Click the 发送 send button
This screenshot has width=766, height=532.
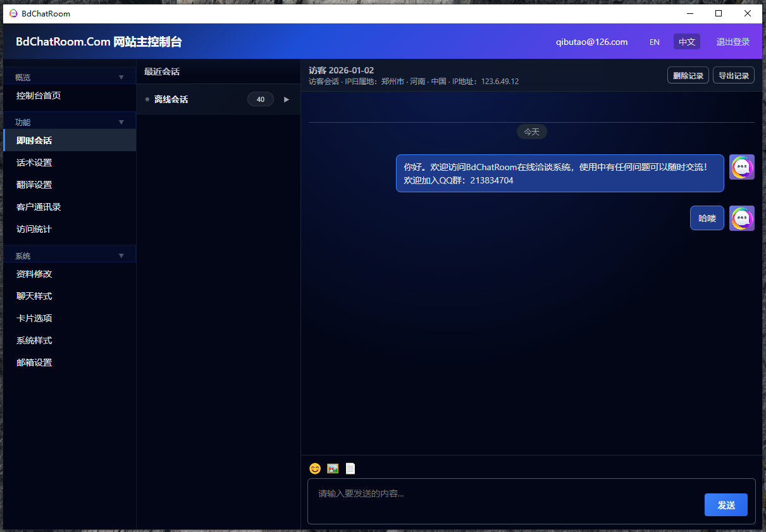pyautogui.click(x=726, y=504)
